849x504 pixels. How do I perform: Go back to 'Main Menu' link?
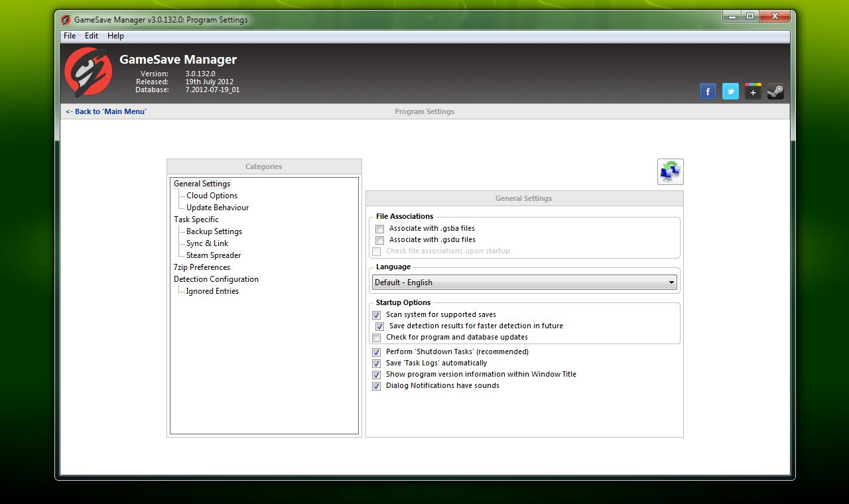[106, 111]
